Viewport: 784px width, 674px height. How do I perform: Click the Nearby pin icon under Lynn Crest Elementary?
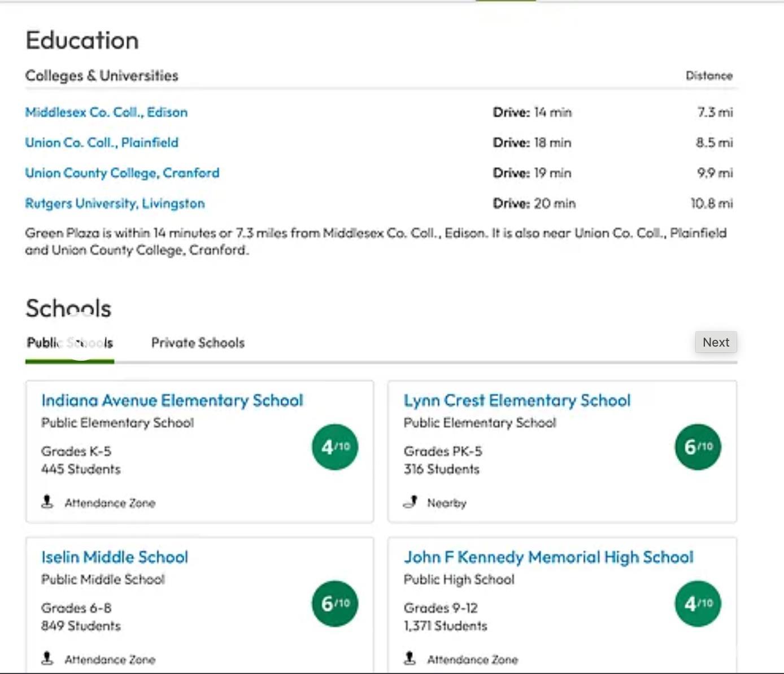(x=411, y=502)
